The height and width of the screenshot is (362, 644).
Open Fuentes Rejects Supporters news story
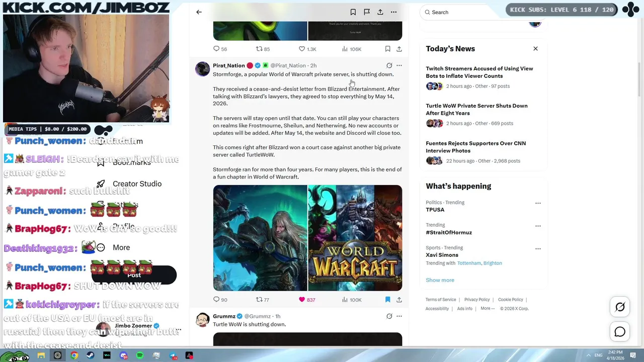pos(483,152)
